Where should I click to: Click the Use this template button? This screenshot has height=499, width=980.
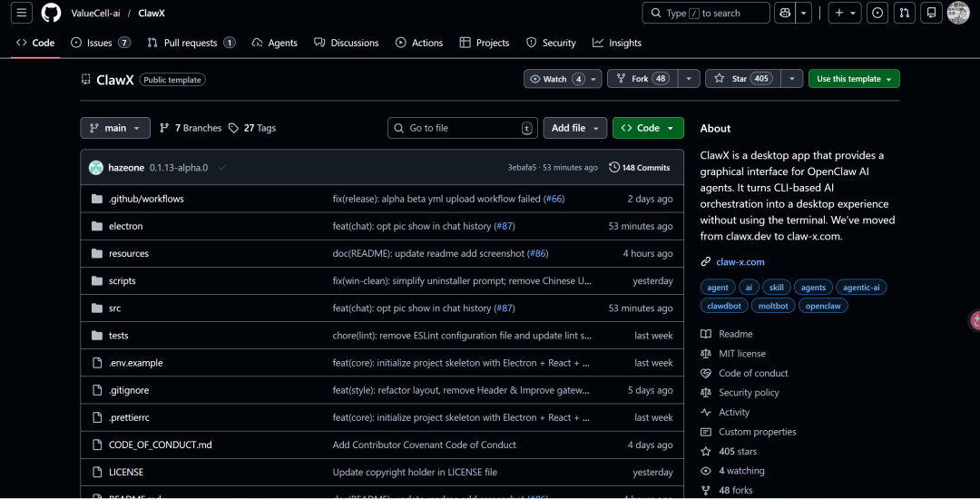[x=854, y=79]
